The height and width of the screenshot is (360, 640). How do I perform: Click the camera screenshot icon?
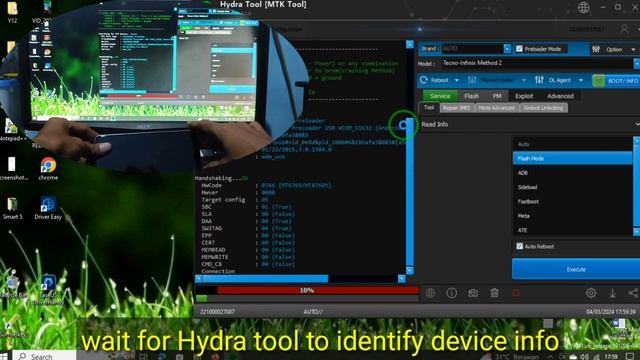point(473,293)
